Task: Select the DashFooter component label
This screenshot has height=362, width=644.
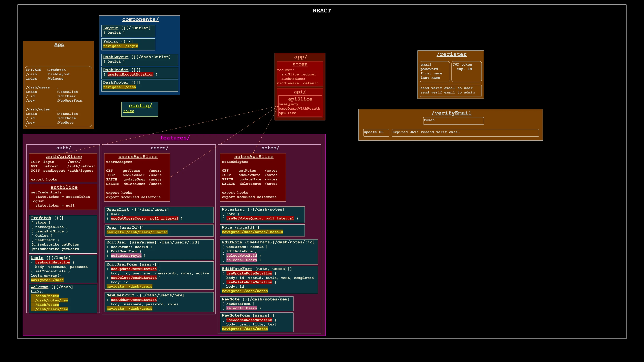Action: tap(116, 82)
